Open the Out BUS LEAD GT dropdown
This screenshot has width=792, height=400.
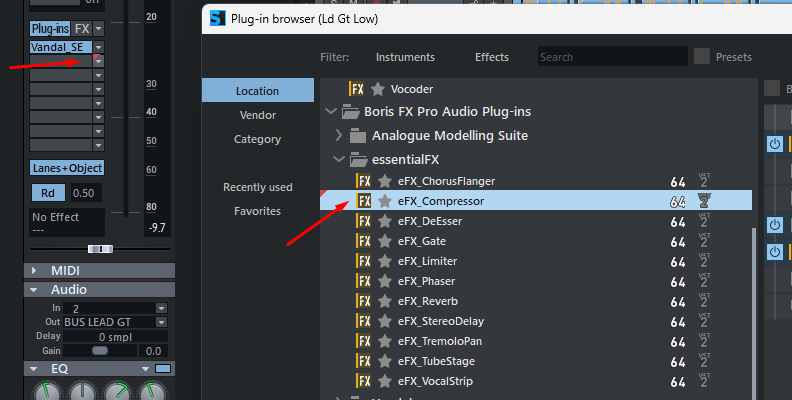tap(161, 322)
